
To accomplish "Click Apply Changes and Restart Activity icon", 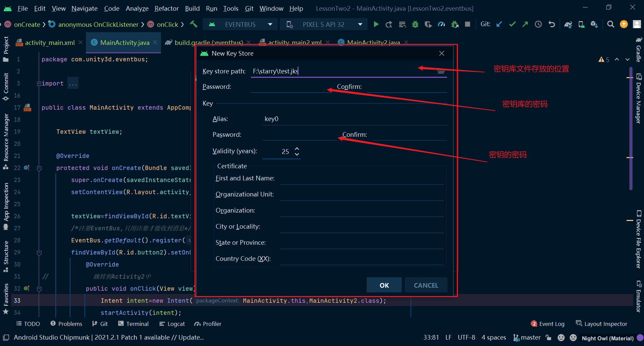I will [x=389, y=24].
